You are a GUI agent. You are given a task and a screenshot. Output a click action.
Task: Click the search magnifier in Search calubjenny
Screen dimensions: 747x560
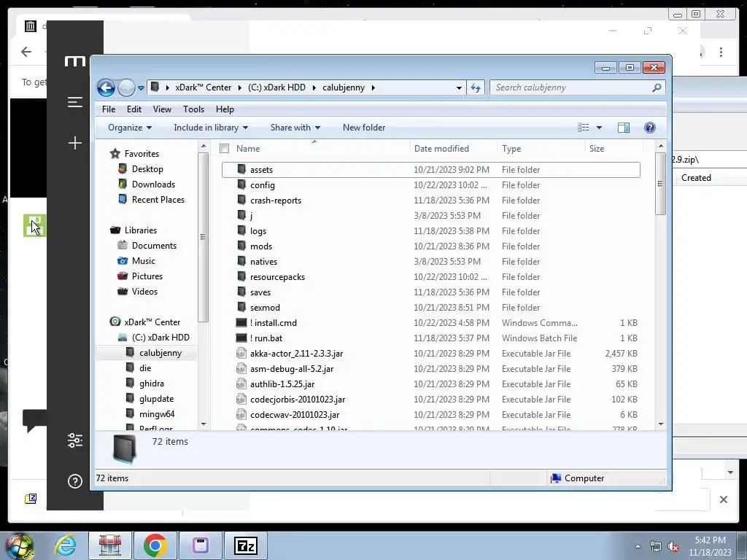657,87
